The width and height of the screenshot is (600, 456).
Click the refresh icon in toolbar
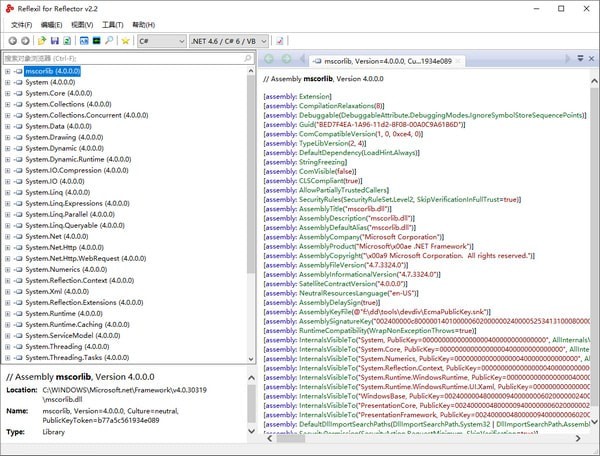68,41
